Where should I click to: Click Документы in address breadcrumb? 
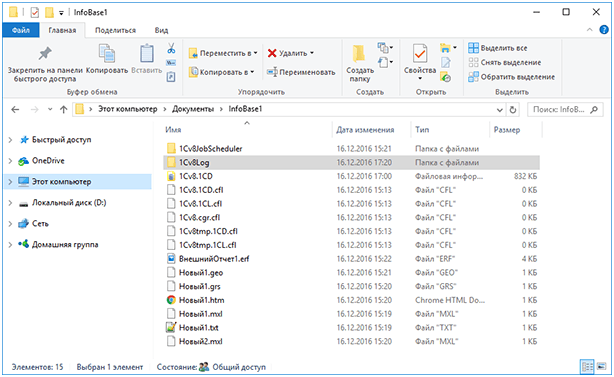193,109
